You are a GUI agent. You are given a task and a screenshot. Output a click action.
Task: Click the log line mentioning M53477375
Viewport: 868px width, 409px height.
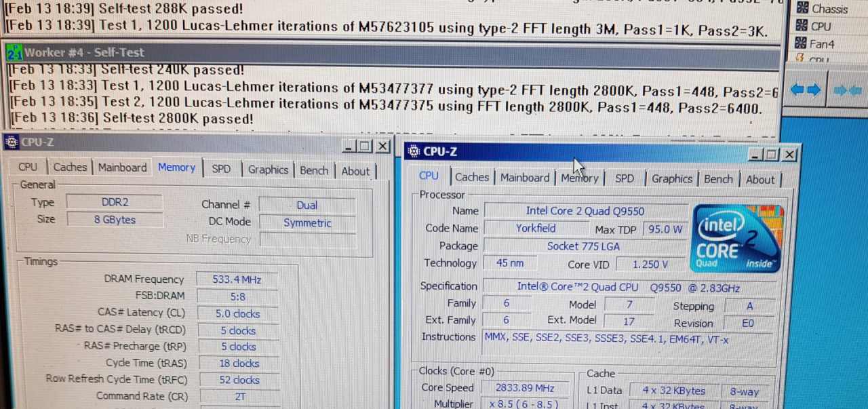coord(387,104)
